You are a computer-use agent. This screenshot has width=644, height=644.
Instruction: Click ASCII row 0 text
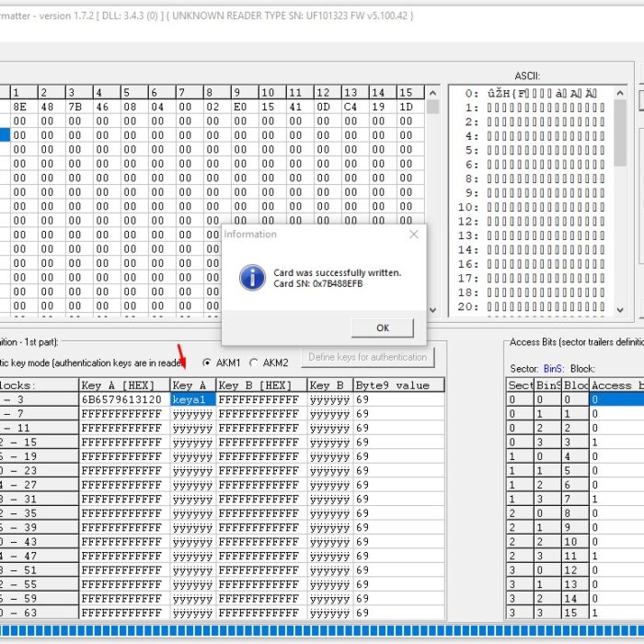(542, 94)
